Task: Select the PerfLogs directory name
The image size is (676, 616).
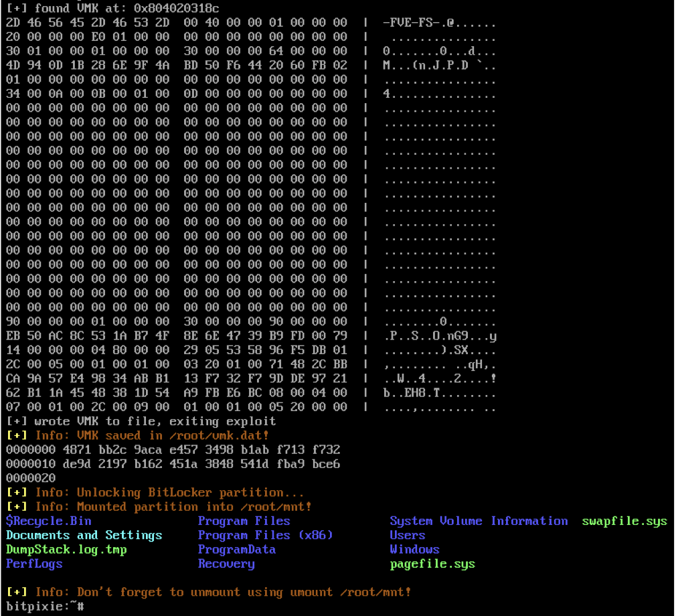Action: 34,564
